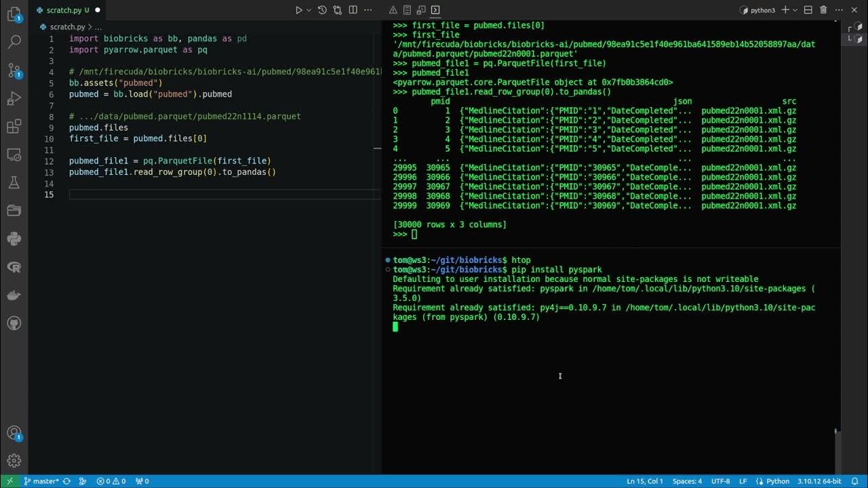
Task: Open editor More Actions menu
Action: (x=368, y=10)
